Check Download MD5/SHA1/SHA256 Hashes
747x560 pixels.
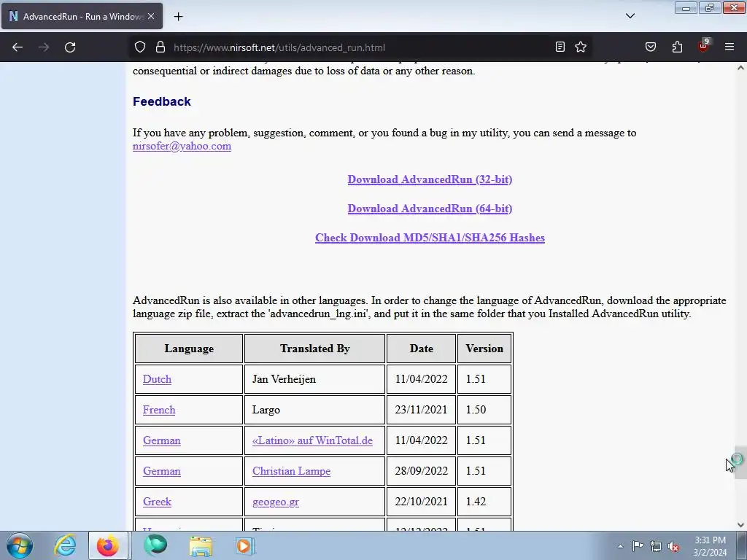coord(430,238)
